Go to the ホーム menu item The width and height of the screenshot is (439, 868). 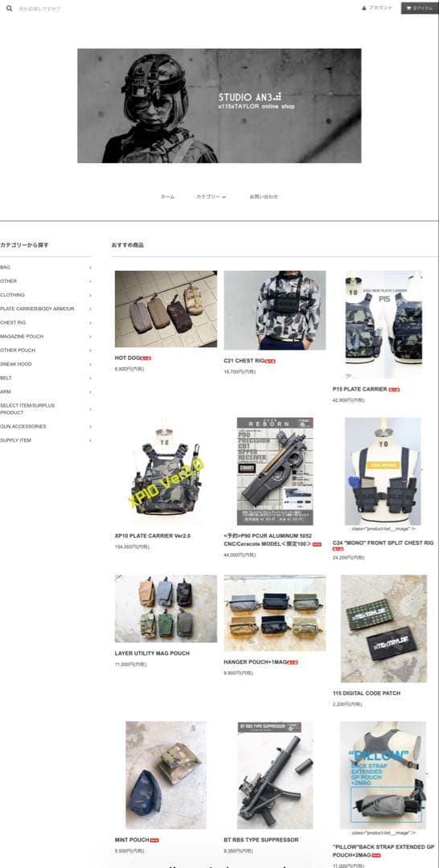tap(168, 197)
